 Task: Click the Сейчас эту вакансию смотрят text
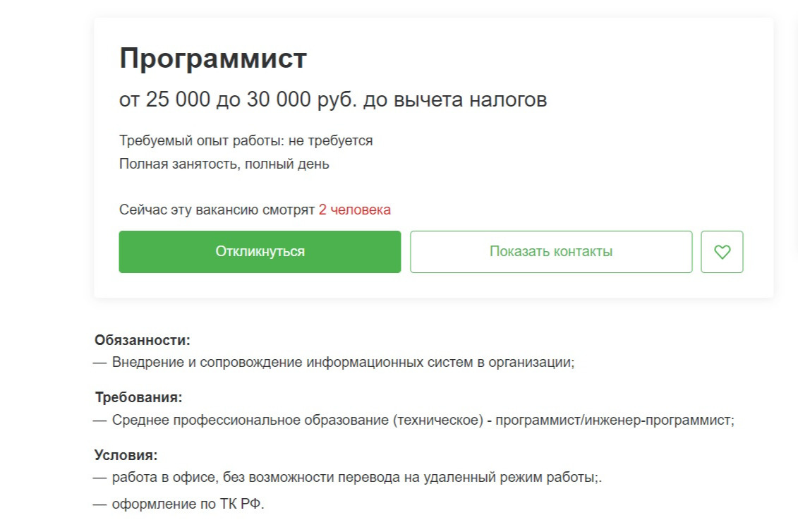pos(217,210)
